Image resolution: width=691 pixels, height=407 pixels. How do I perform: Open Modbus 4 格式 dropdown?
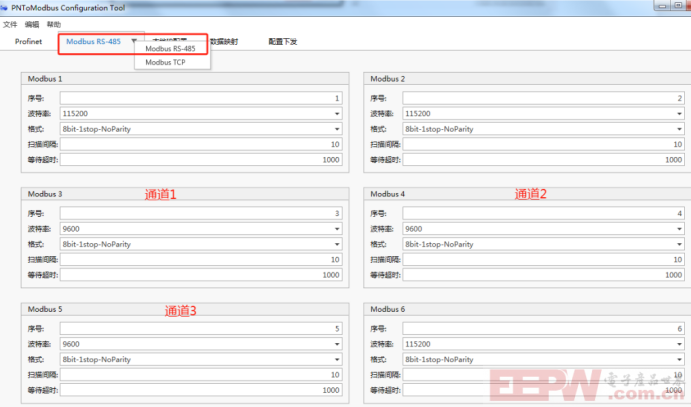(x=544, y=244)
